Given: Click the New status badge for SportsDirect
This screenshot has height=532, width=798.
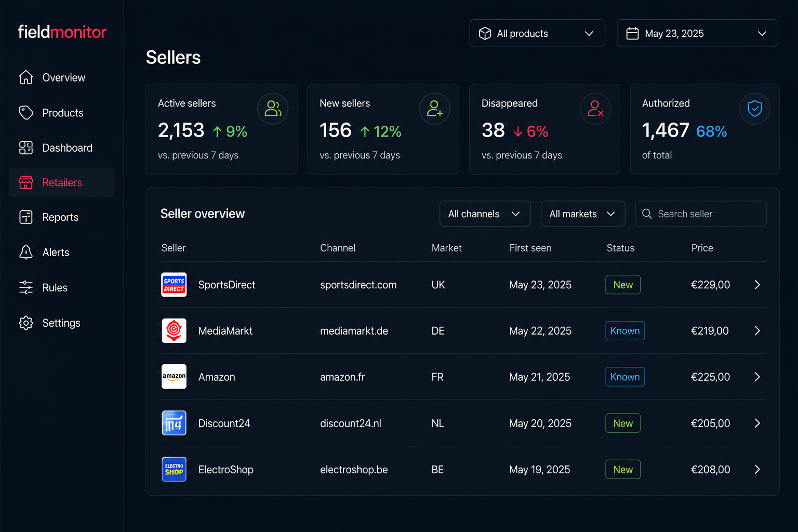Looking at the screenshot, I should 623,285.
